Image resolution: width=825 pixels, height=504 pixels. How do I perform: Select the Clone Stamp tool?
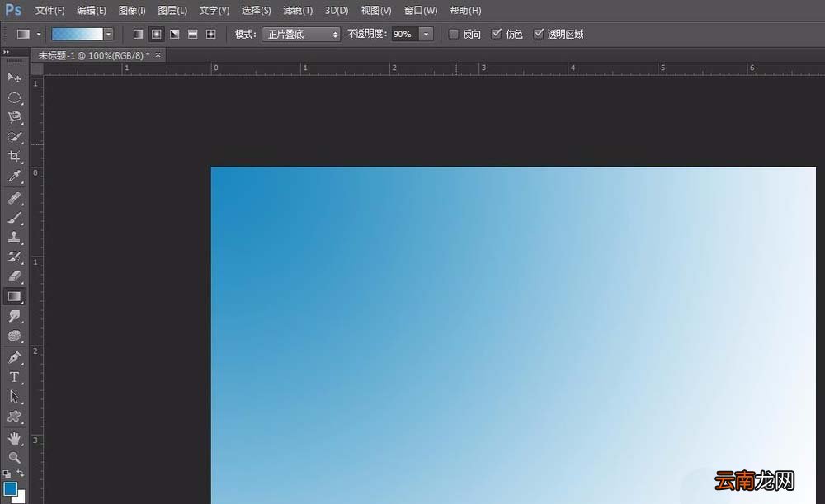click(x=14, y=238)
